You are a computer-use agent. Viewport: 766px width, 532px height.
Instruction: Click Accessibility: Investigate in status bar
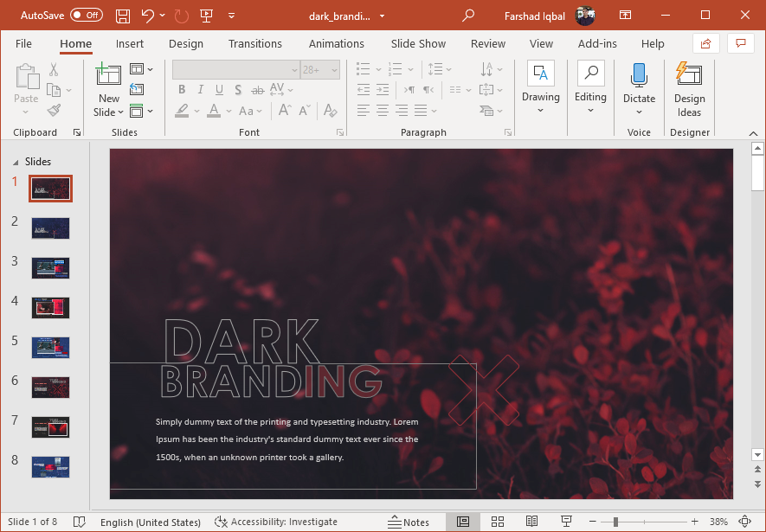coord(276,522)
